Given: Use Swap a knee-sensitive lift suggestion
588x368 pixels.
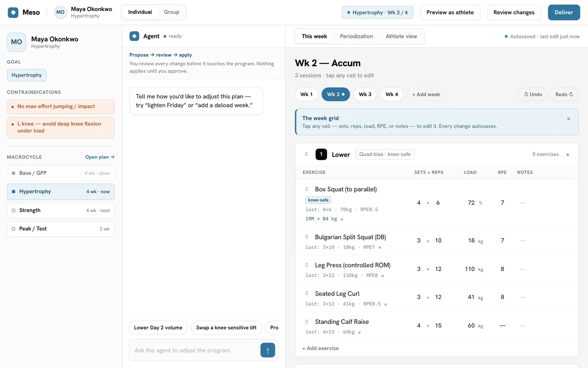Looking at the screenshot, I should [226, 328].
